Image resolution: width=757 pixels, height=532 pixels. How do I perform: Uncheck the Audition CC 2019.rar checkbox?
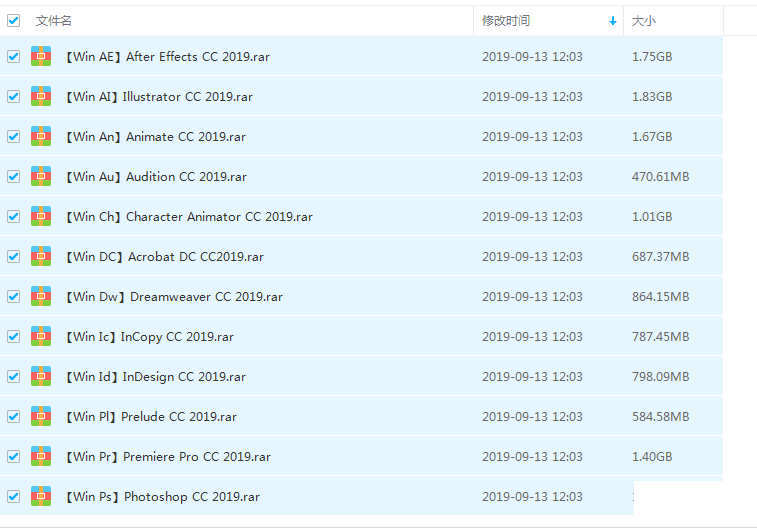click(x=14, y=177)
